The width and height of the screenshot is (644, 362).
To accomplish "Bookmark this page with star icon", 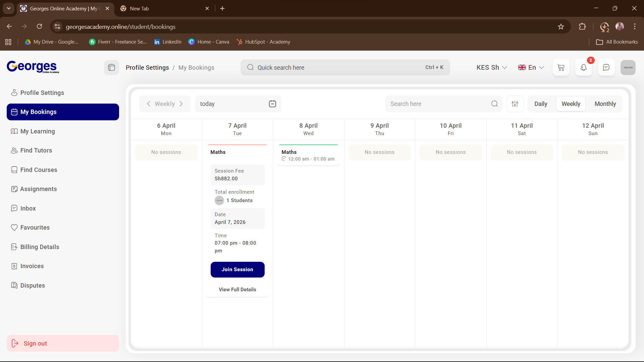I will [x=561, y=27].
